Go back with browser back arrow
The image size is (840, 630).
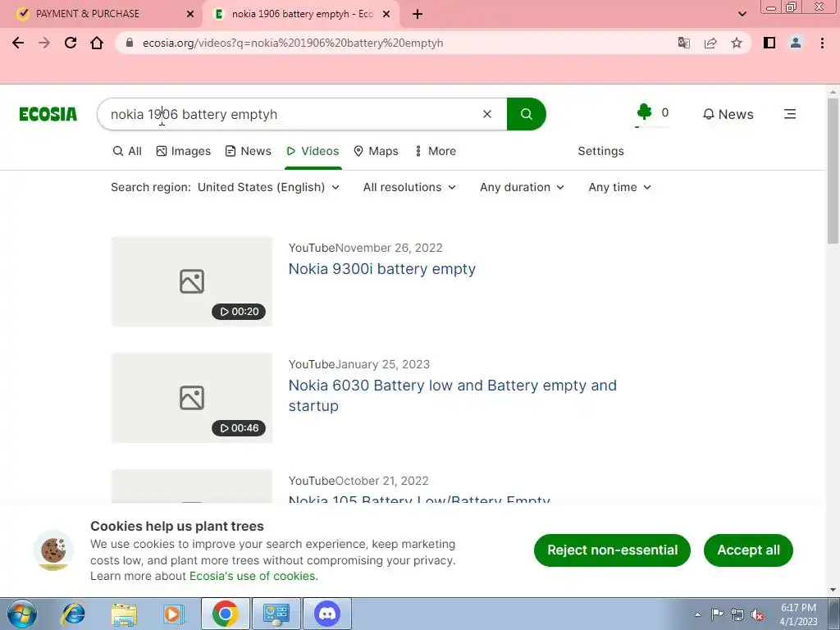18,43
